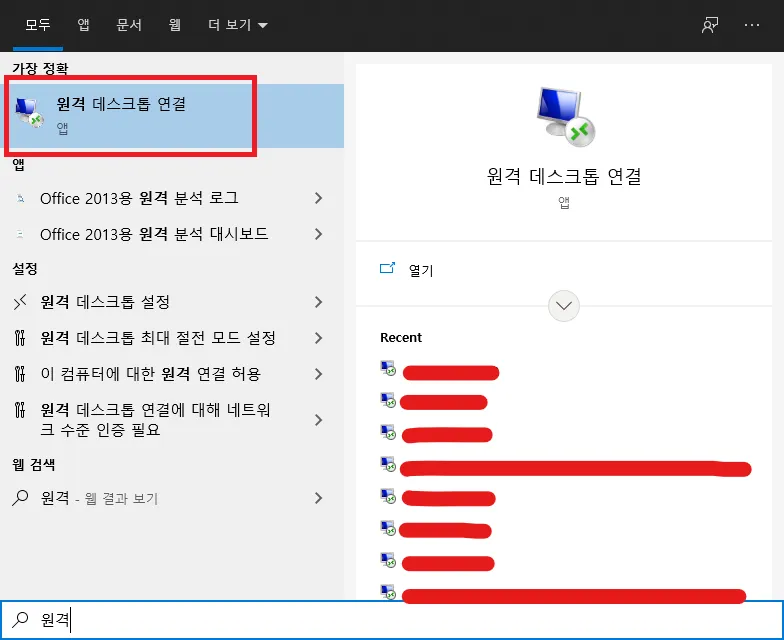The width and height of the screenshot is (784, 640).
Task: Switch to the 문서 tab
Action: point(129,24)
